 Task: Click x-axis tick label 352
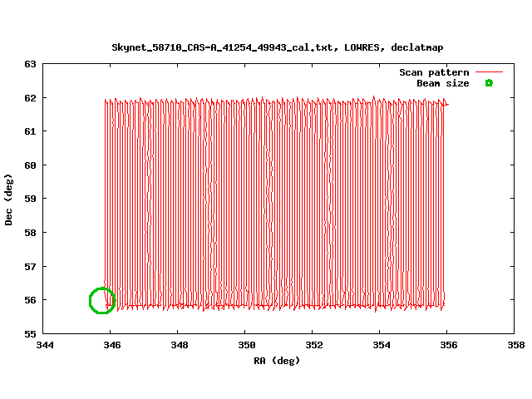coord(314,345)
